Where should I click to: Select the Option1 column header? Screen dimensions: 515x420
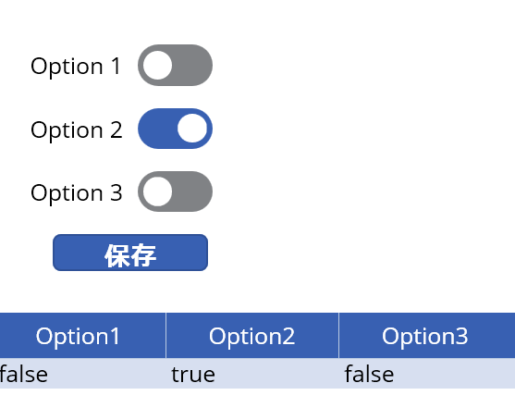[x=82, y=336]
